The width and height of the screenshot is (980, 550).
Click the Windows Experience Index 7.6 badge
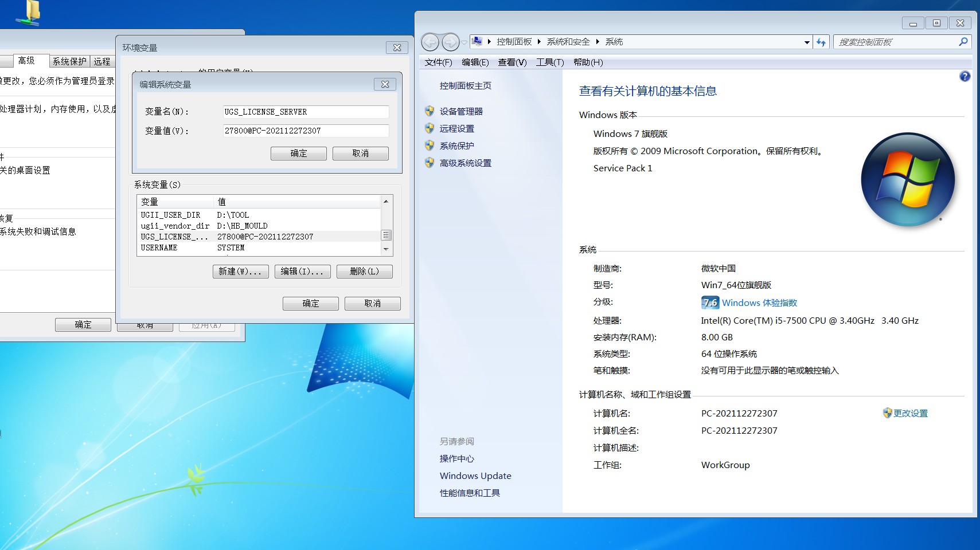710,302
